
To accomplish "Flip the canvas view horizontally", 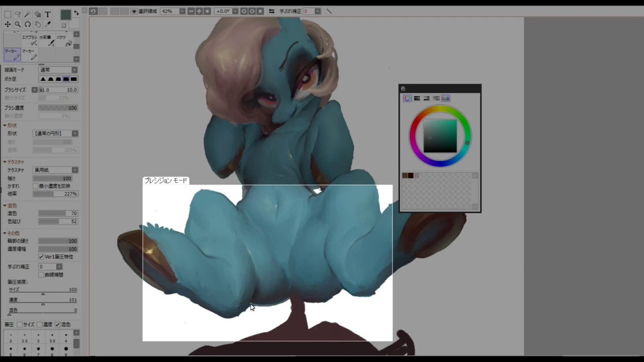I will click(x=272, y=11).
